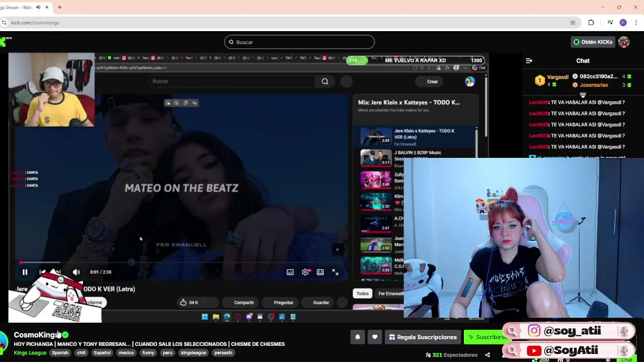Open Chrome media controls icon

pos(610,23)
